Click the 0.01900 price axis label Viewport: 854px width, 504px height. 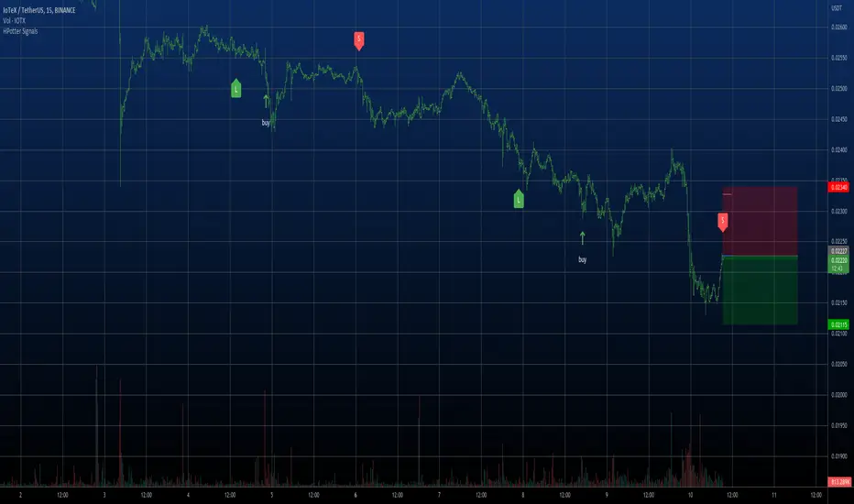(x=838, y=456)
